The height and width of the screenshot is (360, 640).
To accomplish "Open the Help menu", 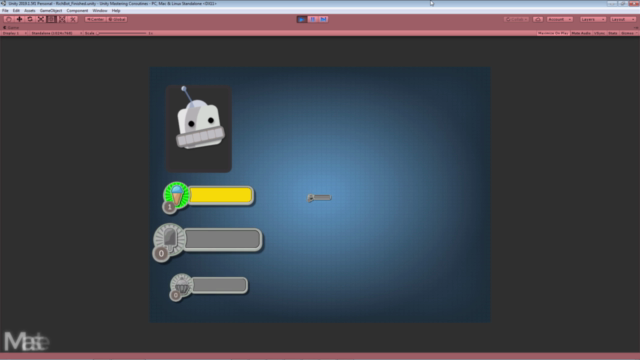I will click(116, 11).
